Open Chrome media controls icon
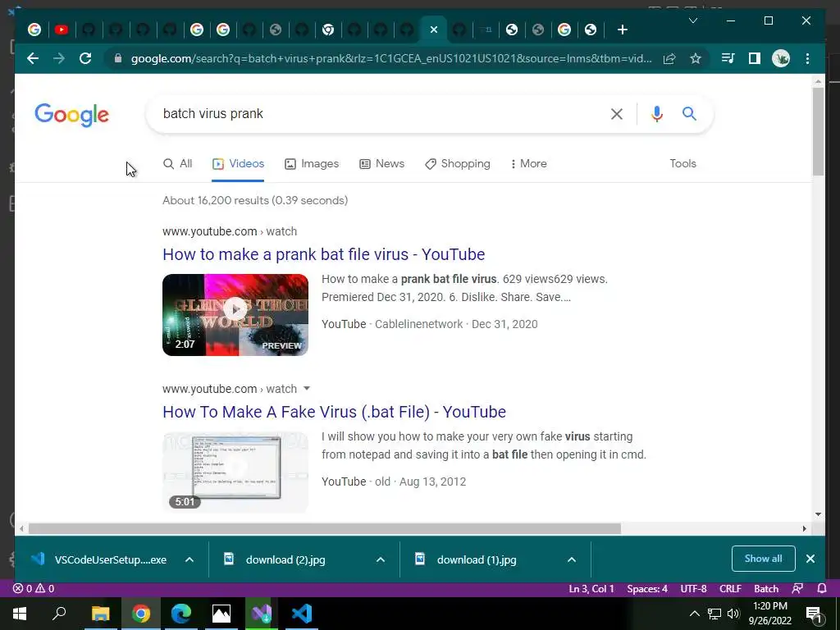Viewport: 840px width, 630px height. coord(728,58)
